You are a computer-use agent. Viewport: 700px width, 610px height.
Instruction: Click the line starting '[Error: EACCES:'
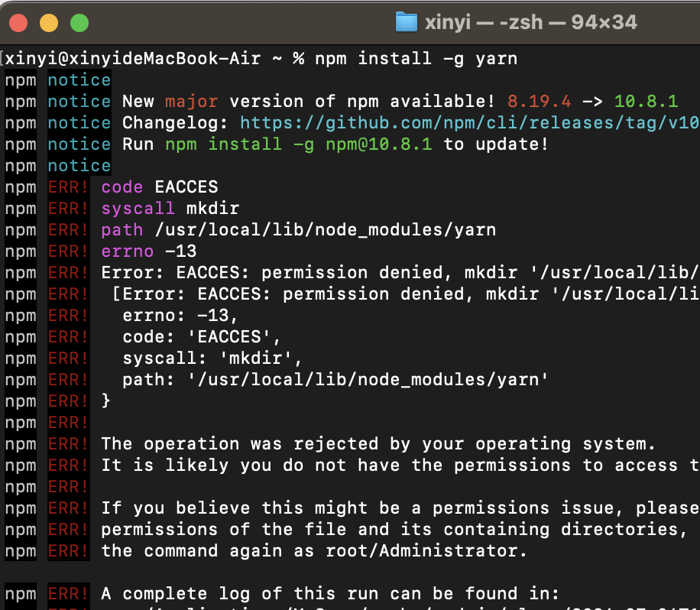pos(406,294)
